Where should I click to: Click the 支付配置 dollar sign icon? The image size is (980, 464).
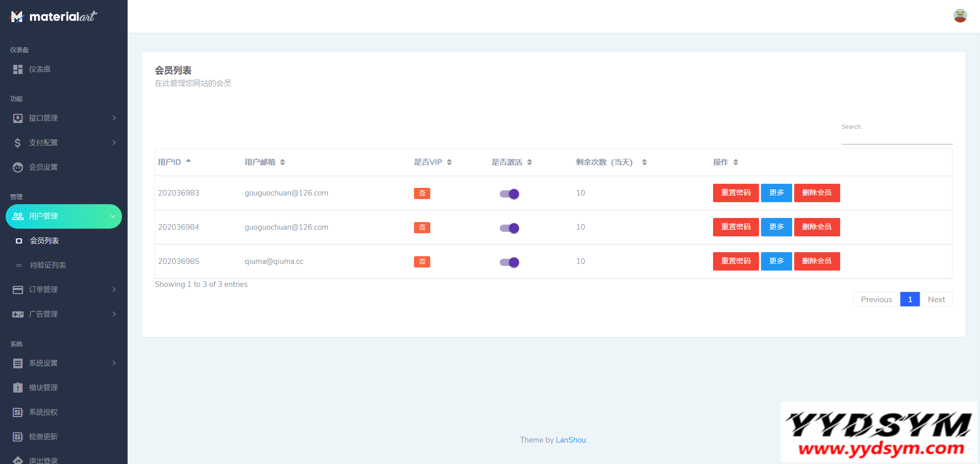point(18,143)
